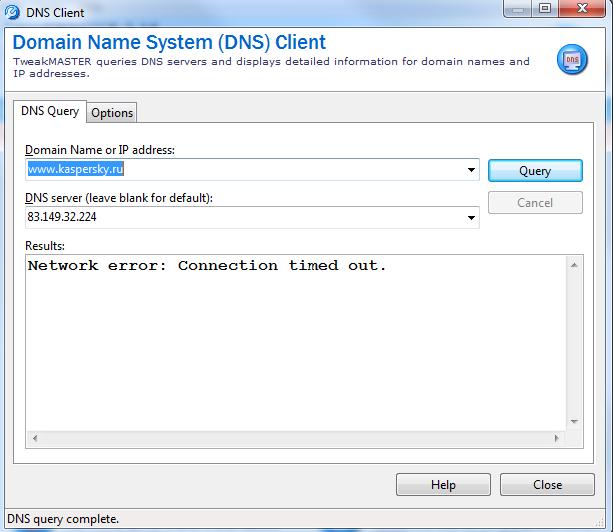Expand the Domain Name dropdown arrow
This screenshot has width=613, height=532.
point(471,170)
